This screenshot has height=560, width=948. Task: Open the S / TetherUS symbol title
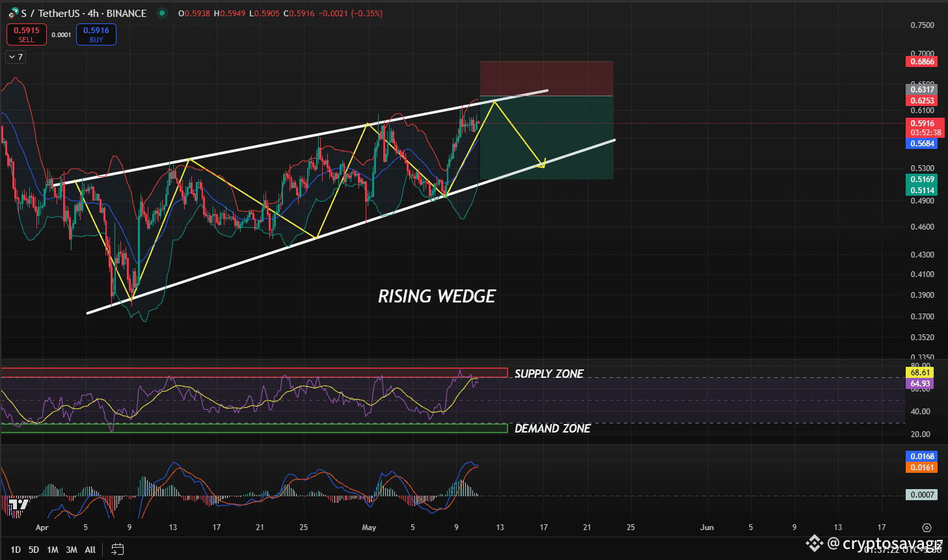click(x=83, y=13)
